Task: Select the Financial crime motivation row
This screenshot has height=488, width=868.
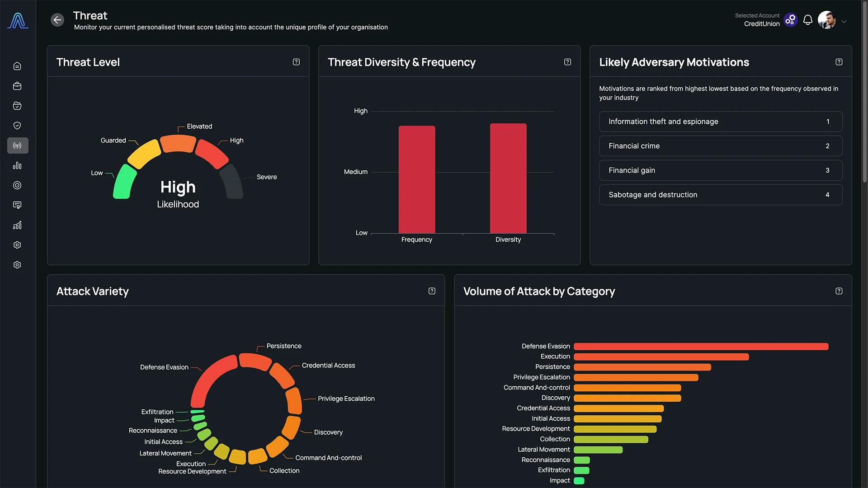Action: tap(721, 146)
